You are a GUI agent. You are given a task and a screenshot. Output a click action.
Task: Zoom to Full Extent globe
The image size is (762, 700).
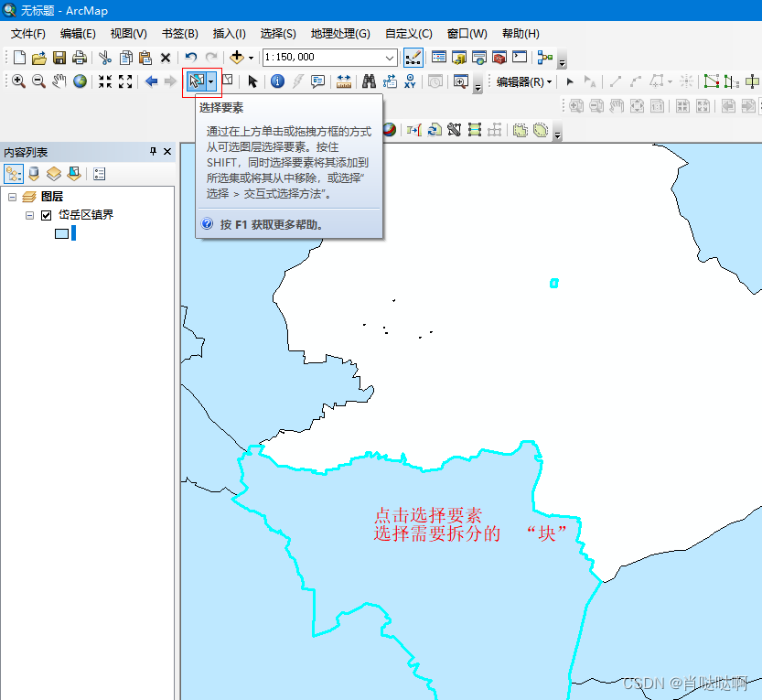[80, 81]
